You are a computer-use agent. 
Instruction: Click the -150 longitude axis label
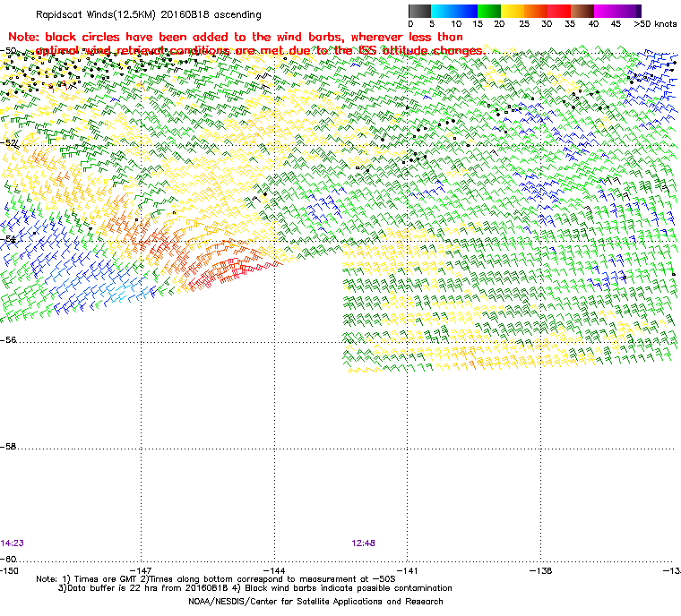point(9,570)
